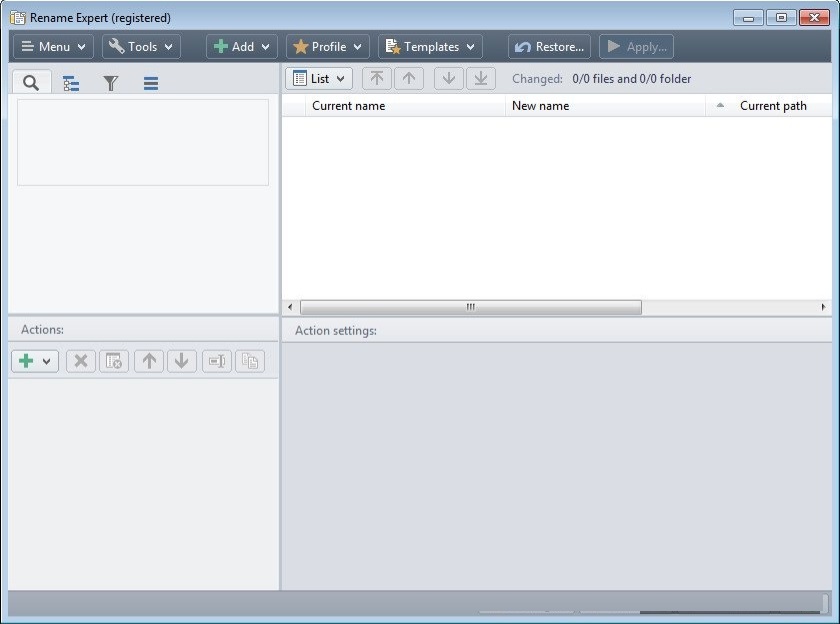Click the file list scroll right arrow
The image size is (840, 624).
click(823, 307)
